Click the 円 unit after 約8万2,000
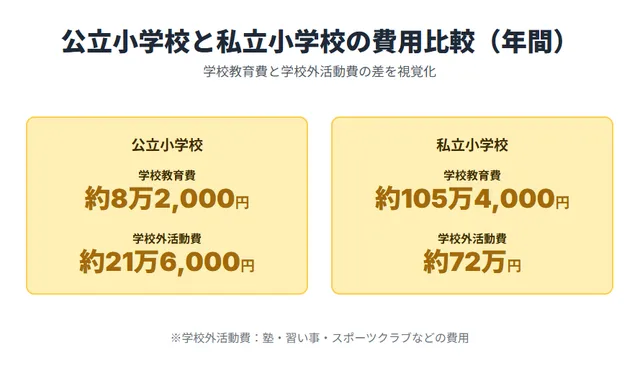Image resolution: width=640 pixels, height=373 pixels. (x=242, y=202)
